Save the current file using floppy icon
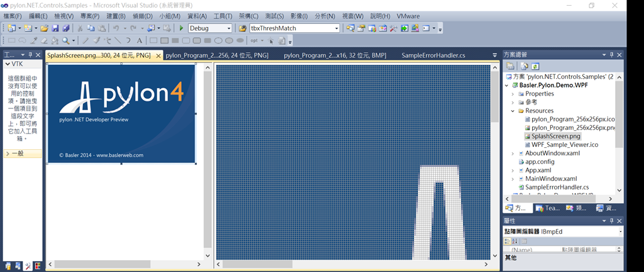This screenshot has height=272, width=644. [x=55, y=28]
